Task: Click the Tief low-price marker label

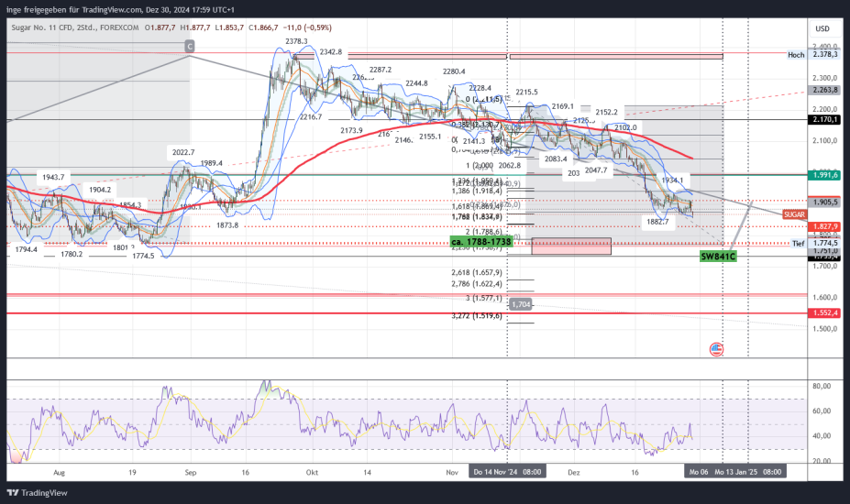Action: 799,243
